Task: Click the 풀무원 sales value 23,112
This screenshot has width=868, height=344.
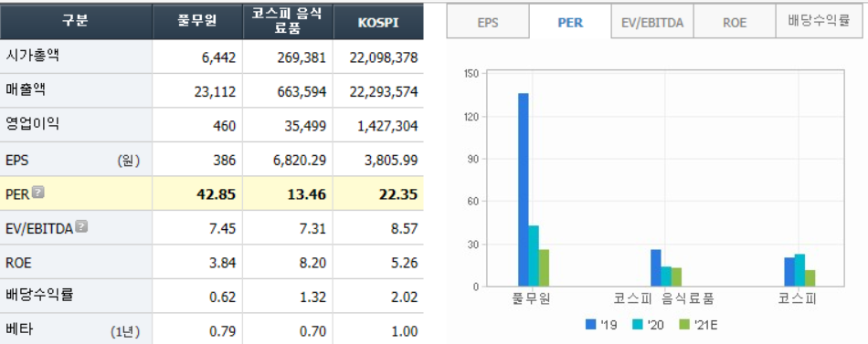Action: pyautogui.click(x=216, y=92)
